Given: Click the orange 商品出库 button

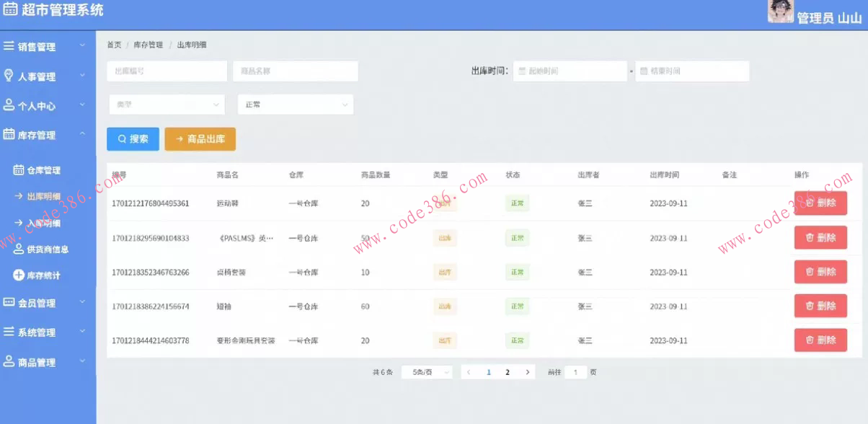Looking at the screenshot, I should [200, 139].
